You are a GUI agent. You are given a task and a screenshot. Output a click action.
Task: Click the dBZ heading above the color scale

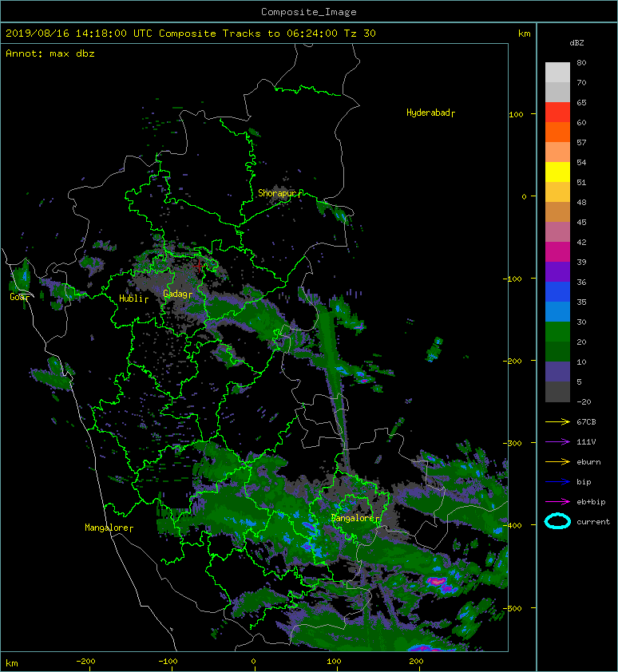(576, 43)
